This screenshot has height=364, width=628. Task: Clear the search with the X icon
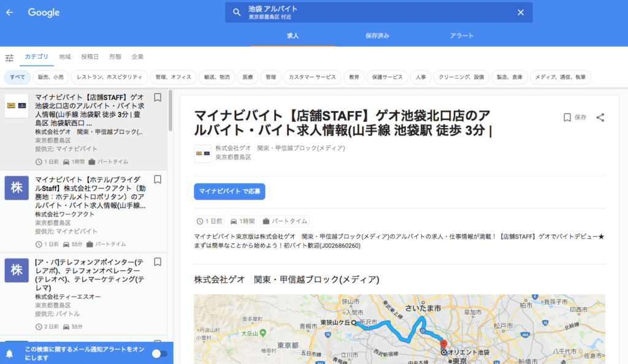(521, 12)
